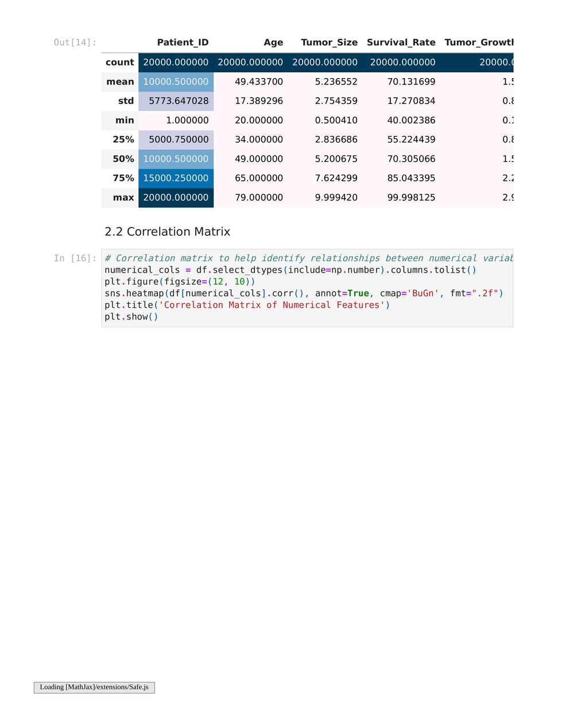Click Tumor_Size mean value 5.236552
Screen dimensions: 562x728
pyautogui.click(x=336, y=82)
